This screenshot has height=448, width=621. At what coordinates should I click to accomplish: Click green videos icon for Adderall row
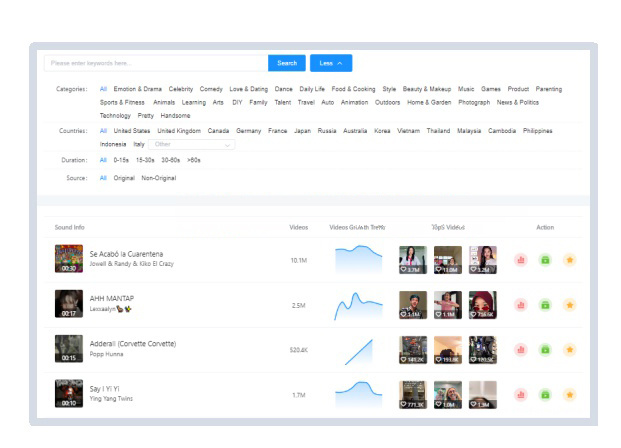tap(545, 350)
